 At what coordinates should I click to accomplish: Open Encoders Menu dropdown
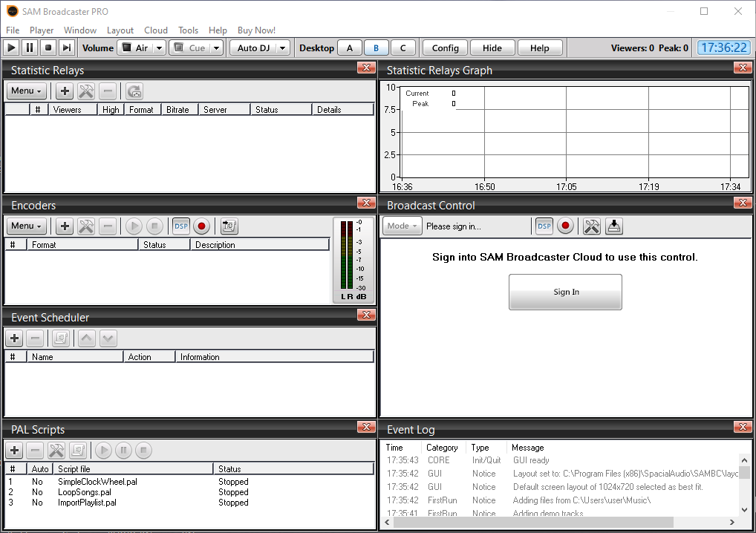[26, 226]
